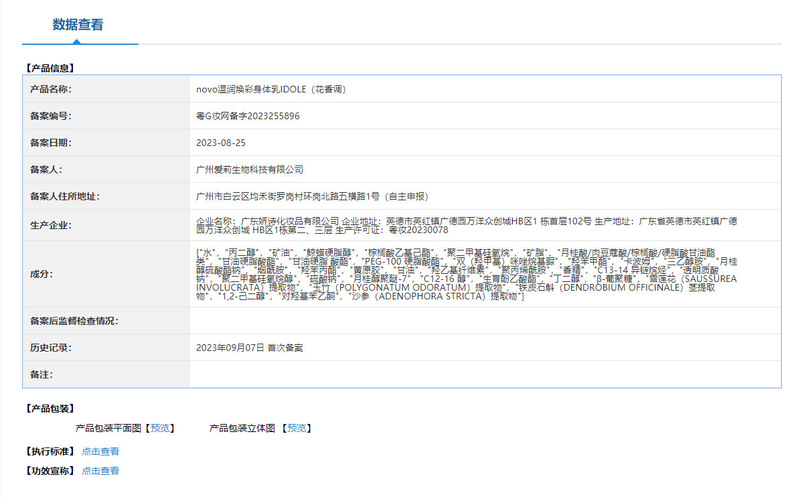800x499 pixels.
Task: Click the 备案人住所地址 row label
Action: pyautogui.click(x=65, y=196)
